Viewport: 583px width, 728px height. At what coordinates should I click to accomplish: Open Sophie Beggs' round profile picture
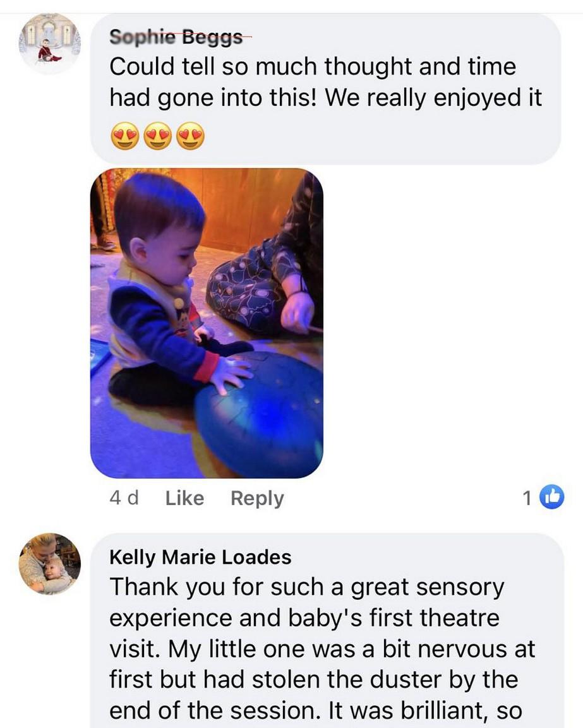click(50, 44)
